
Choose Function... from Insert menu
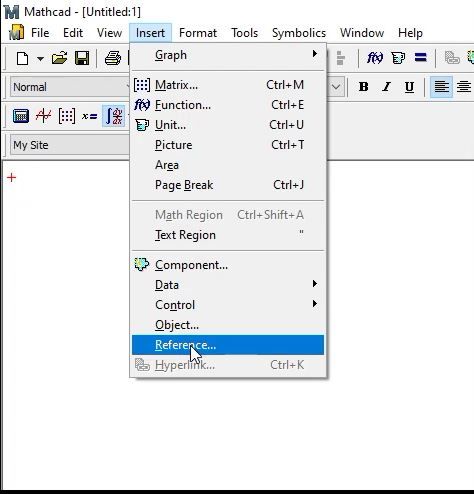tap(228, 105)
